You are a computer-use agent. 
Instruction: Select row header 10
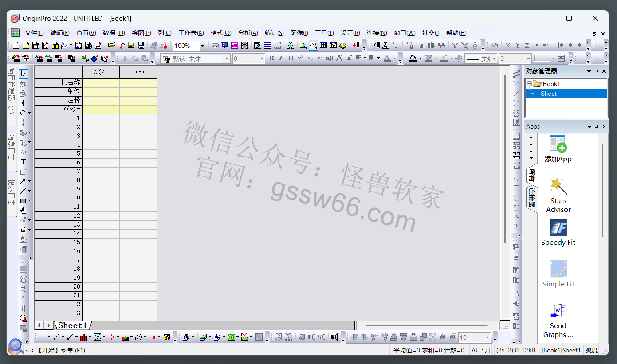pos(58,198)
